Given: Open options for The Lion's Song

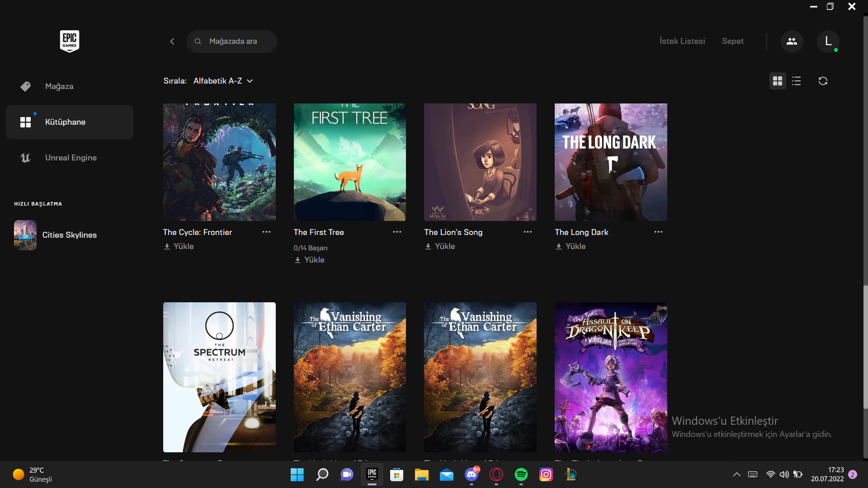Looking at the screenshot, I should (528, 232).
